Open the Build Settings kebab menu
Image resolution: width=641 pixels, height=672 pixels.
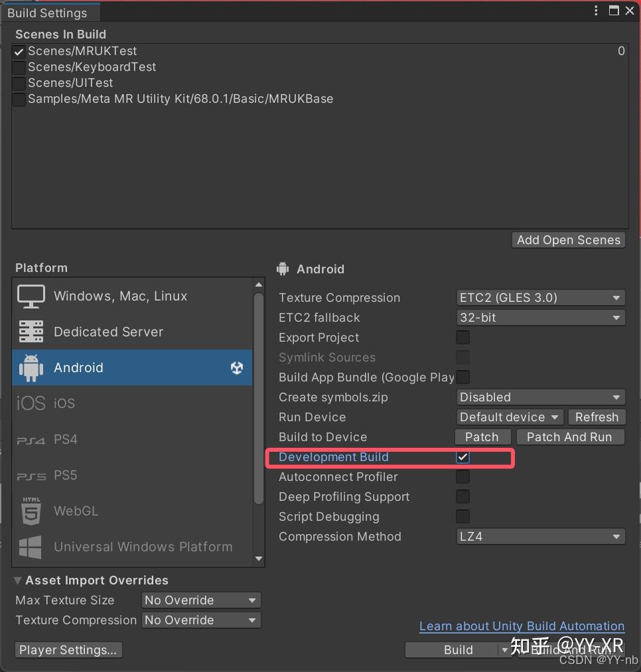pyautogui.click(x=595, y=11)
